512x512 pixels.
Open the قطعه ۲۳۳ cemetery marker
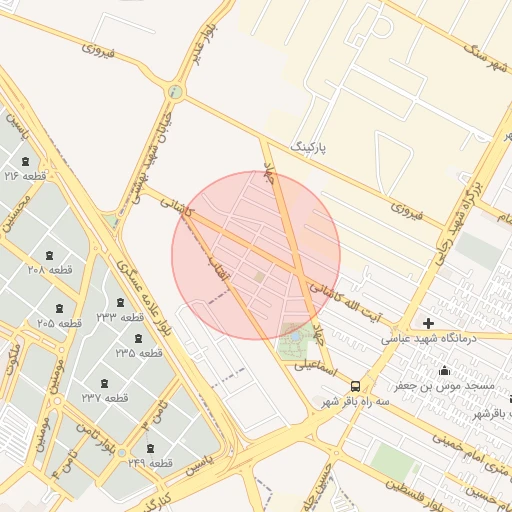(x=120, y=302)
